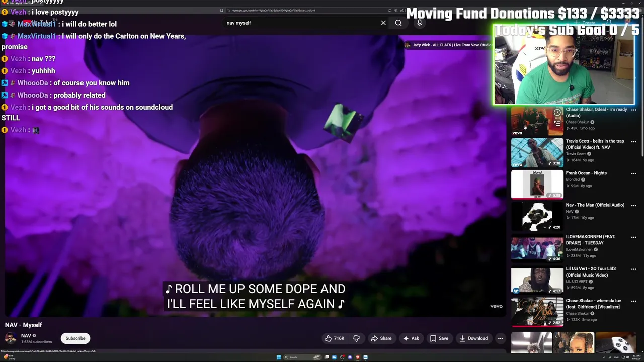The image size is (644, 362).
Task: Open options for Lil Uzi Vert video
Action: pos(634,269)
